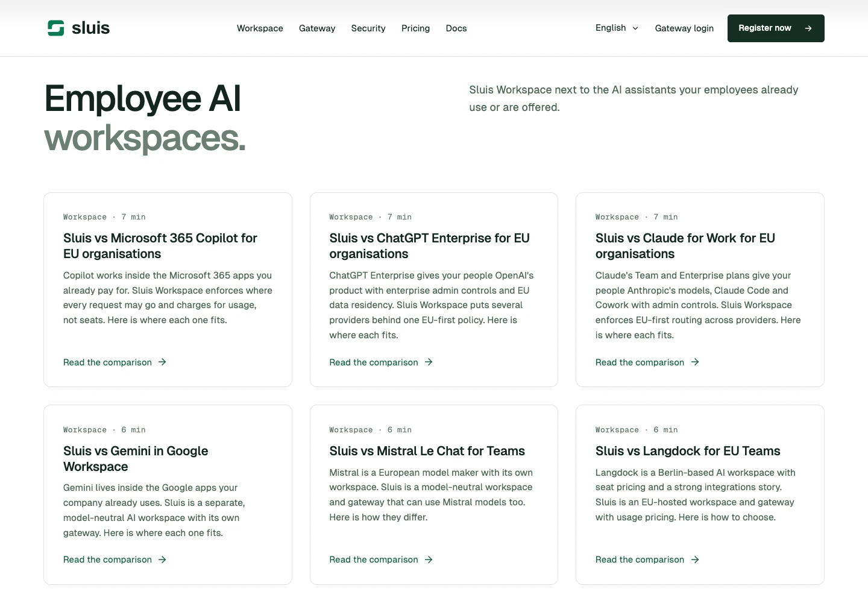Click the arrow beside Mistral Le Chat comparison

[429, 560]
